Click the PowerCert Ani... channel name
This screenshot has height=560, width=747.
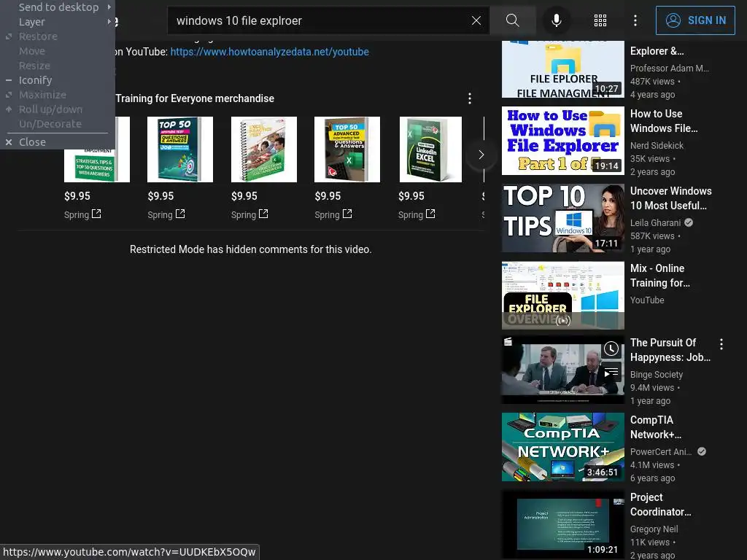coord(661,452)
